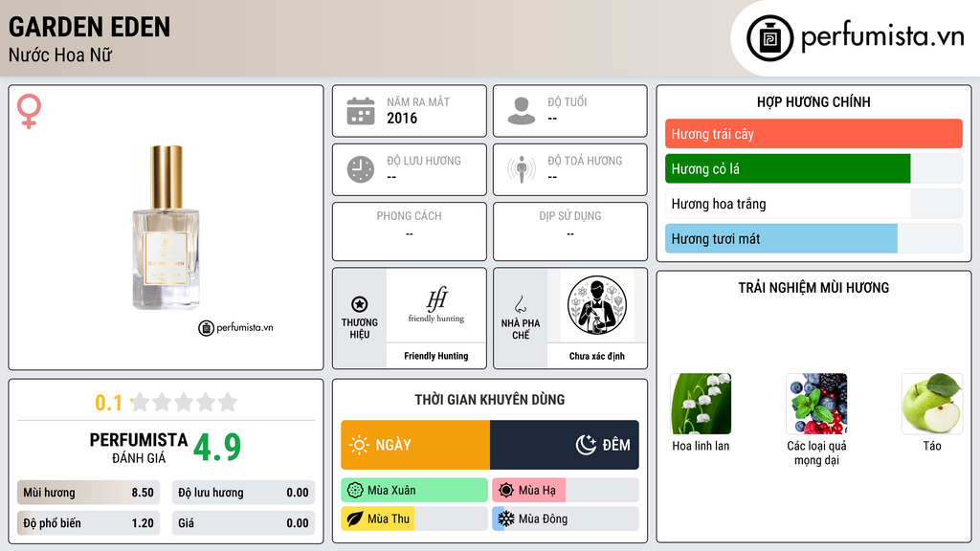
Task: Click the perfumista.vn perfume bottle logo
Action: (x=769, y=38)
